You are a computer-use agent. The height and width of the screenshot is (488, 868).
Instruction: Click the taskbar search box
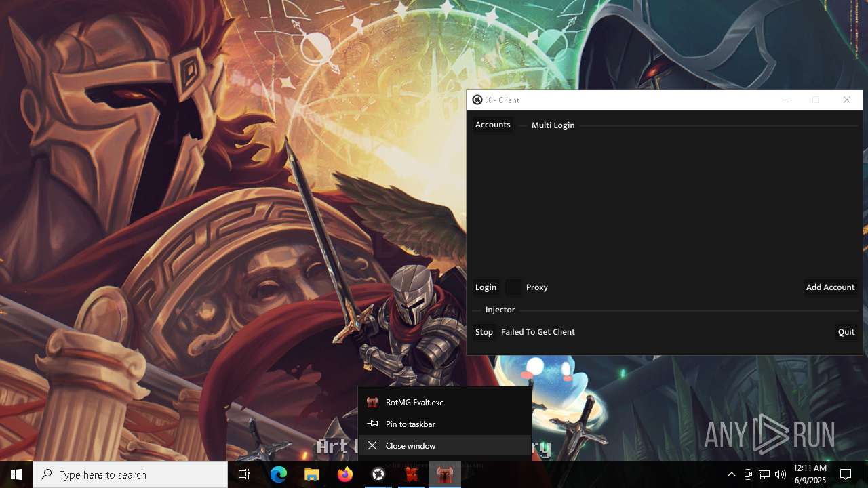coord(130,474)
